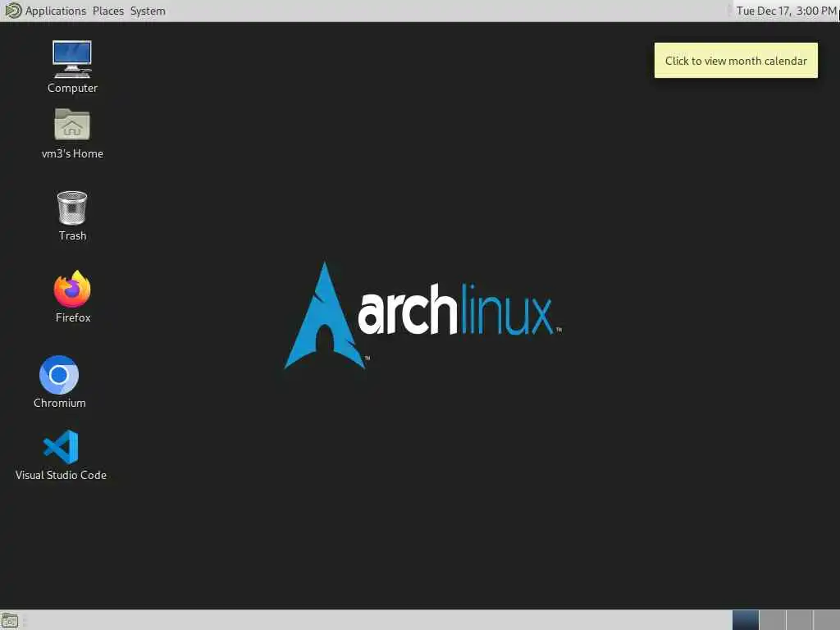The width and height of the screenshot is (840, 630).
Task: Open the System menu
Action: click(x=148, y=11)
